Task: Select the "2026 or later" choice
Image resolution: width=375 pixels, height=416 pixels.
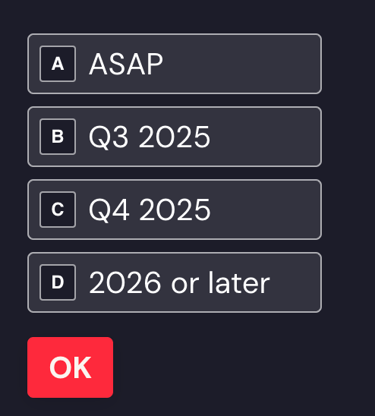Action: 174,283
